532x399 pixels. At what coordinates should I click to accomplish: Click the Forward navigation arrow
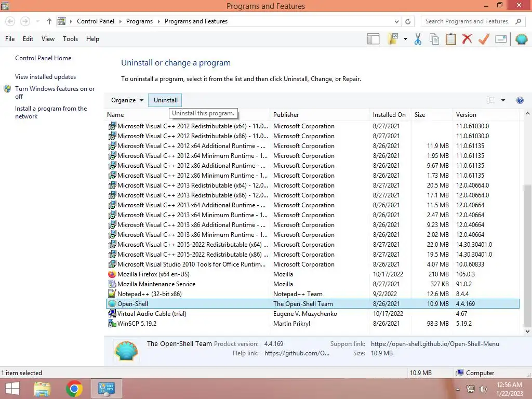point(25,21)
